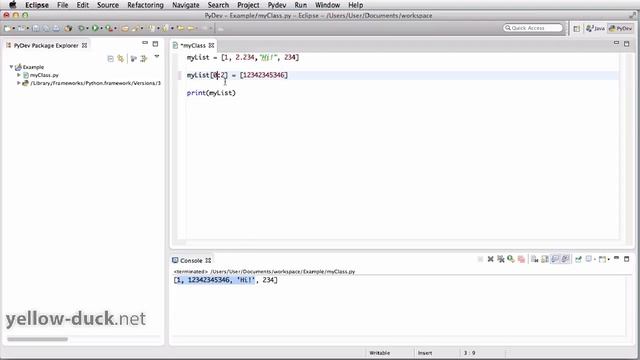Toggle Link with Editor in Package Explorer

pos(120,59)
